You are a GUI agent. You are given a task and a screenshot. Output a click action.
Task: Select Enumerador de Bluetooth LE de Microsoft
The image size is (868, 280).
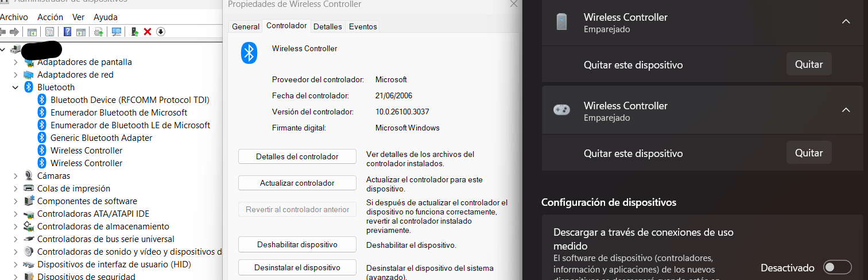pos(130,125)
